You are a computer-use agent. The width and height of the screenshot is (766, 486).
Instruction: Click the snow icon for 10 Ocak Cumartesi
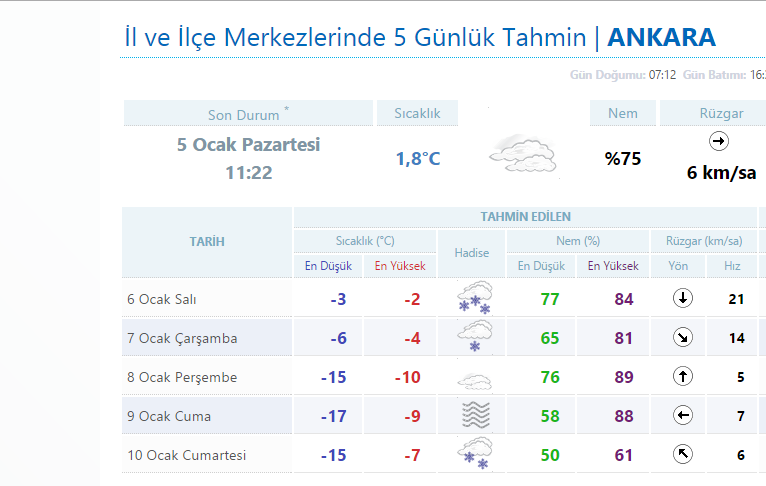(474, 454)
